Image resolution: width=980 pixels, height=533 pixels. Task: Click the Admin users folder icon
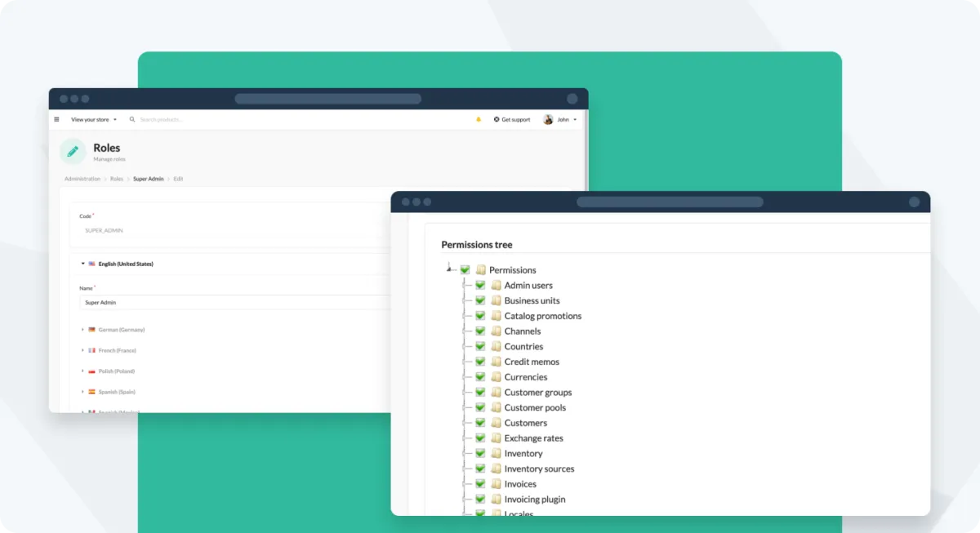[496, 286]
